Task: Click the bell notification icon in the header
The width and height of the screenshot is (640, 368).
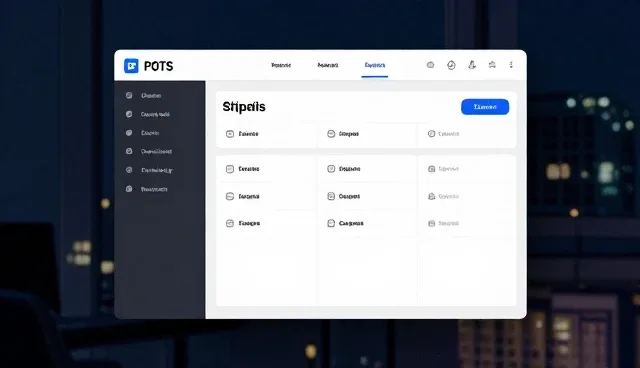Action: [x=472, y=65]
